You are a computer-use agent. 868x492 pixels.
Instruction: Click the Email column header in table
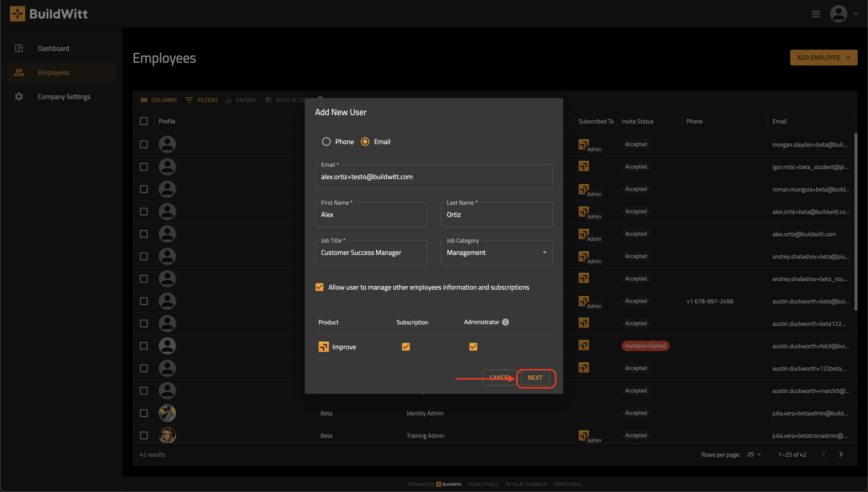point(779,121)
